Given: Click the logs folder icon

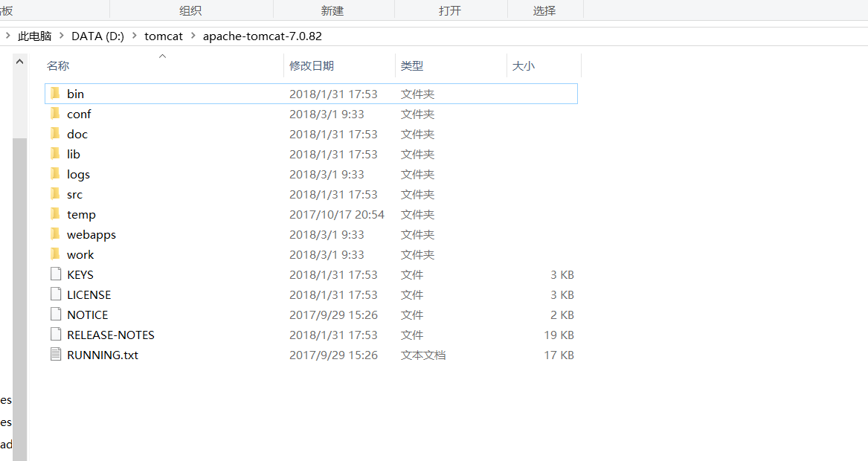Looking at the screenshot, I should coord(55,174).
